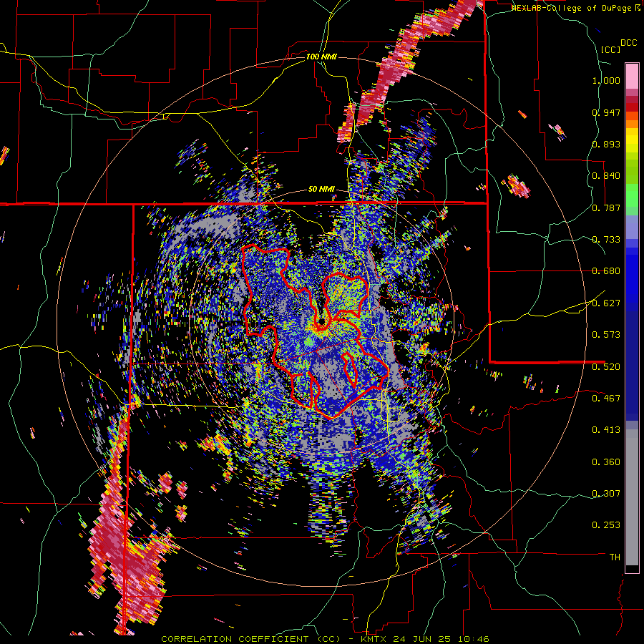
Task: Select the 0.253 legend value
Action: (606, 525)
